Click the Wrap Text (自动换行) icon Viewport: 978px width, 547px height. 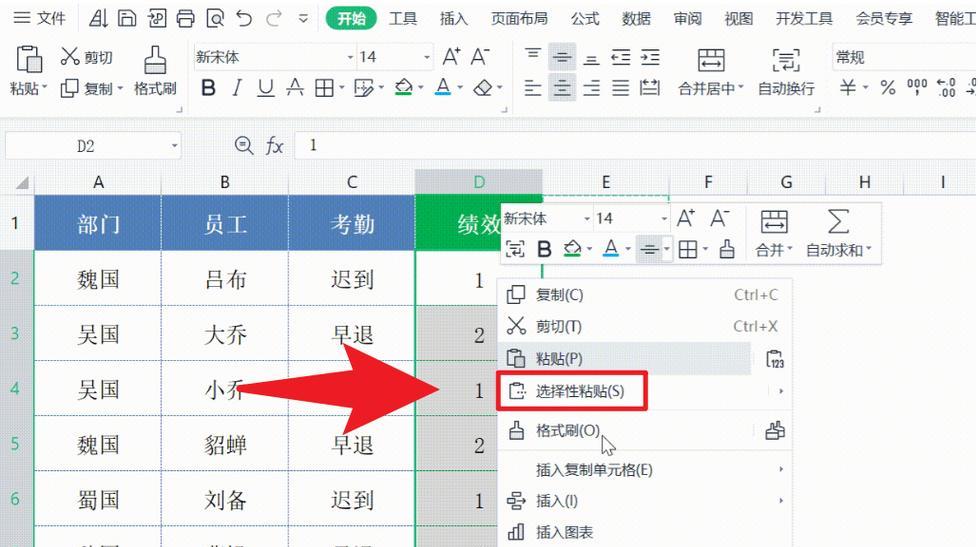tap(786, 61)
